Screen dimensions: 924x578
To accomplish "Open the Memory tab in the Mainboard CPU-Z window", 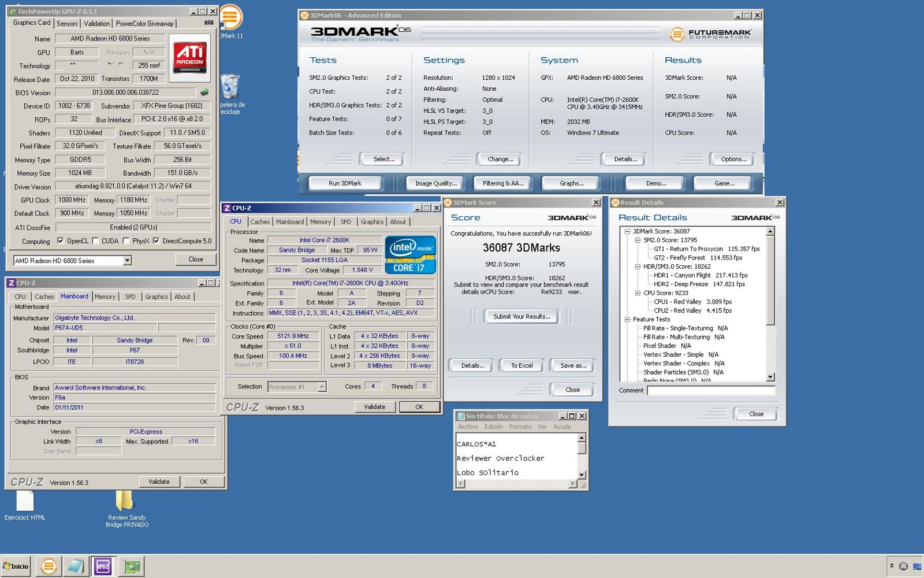I will 105,297.
